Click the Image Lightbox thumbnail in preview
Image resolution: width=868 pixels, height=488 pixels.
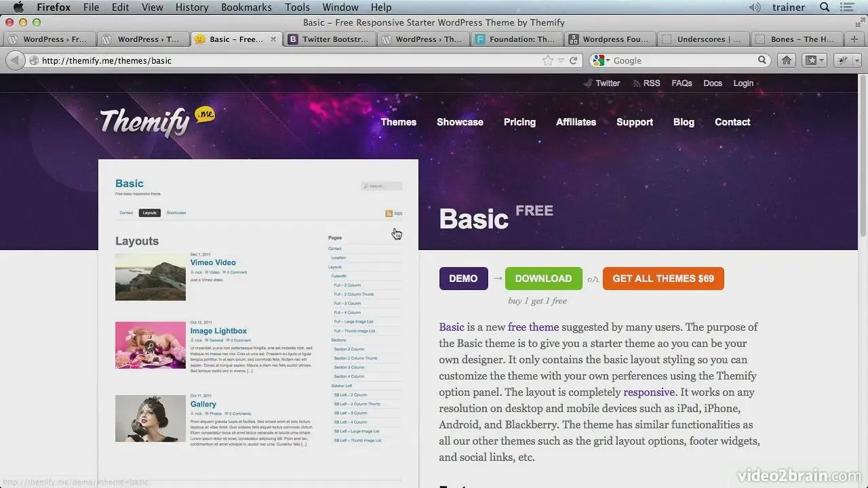[x=151, y=345]
